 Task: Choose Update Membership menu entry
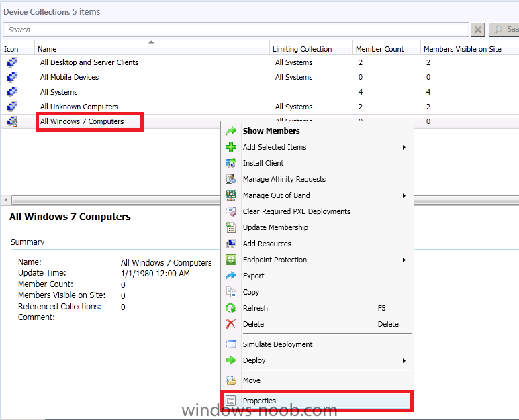pos(317,227)
